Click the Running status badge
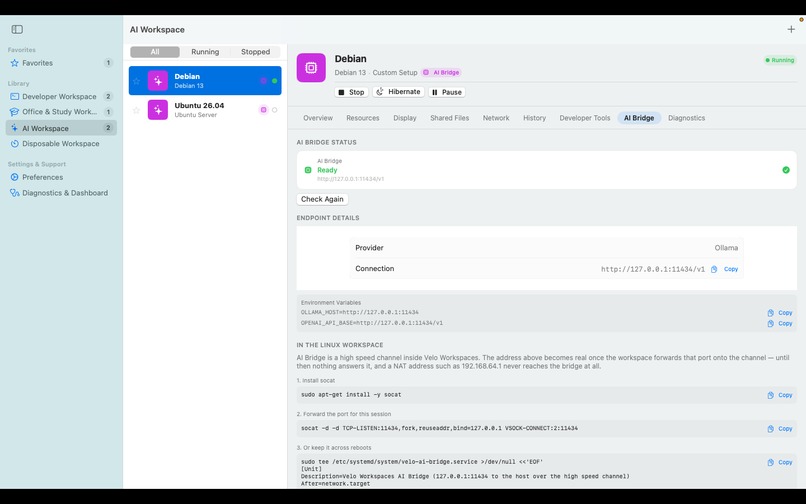Viewport: 806px width, 504px height. tap(780, 60)
